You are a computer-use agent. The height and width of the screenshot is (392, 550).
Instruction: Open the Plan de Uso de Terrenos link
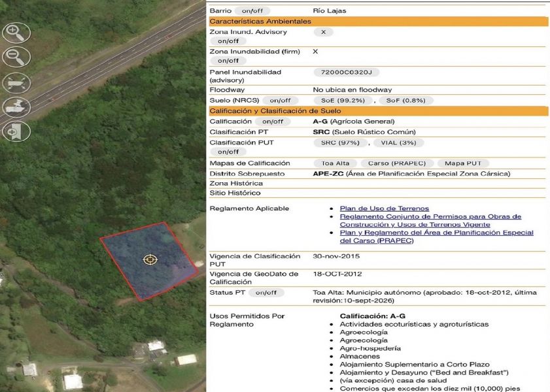coord(384,208)
